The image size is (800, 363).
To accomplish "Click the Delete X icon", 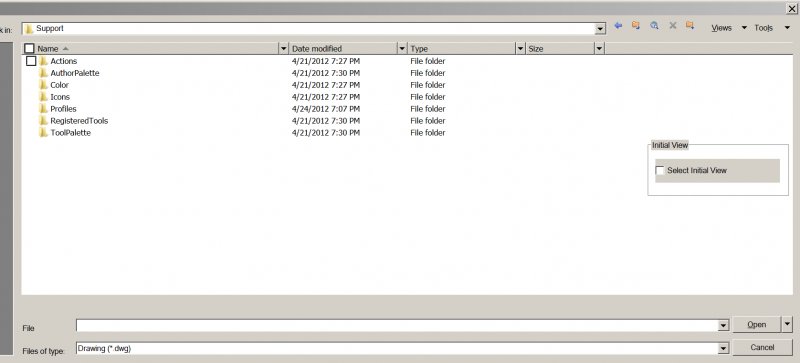I will pos(672,26).
